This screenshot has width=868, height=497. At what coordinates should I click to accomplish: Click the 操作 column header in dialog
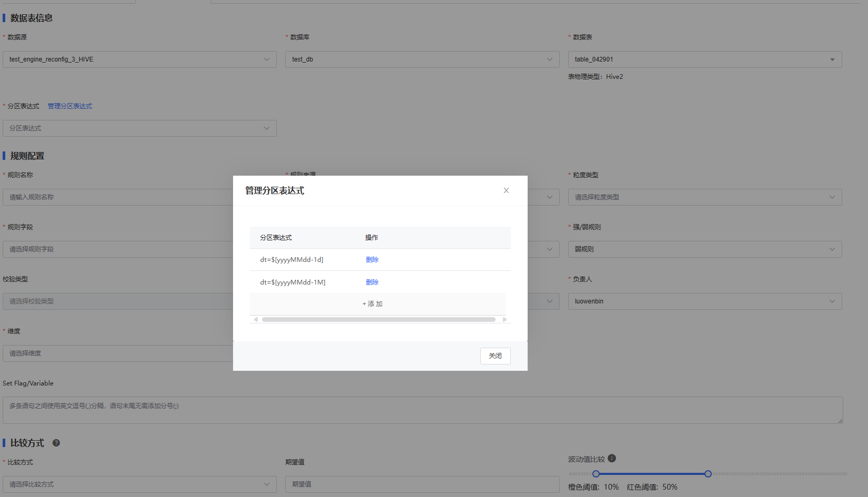(x=371, y=238)
